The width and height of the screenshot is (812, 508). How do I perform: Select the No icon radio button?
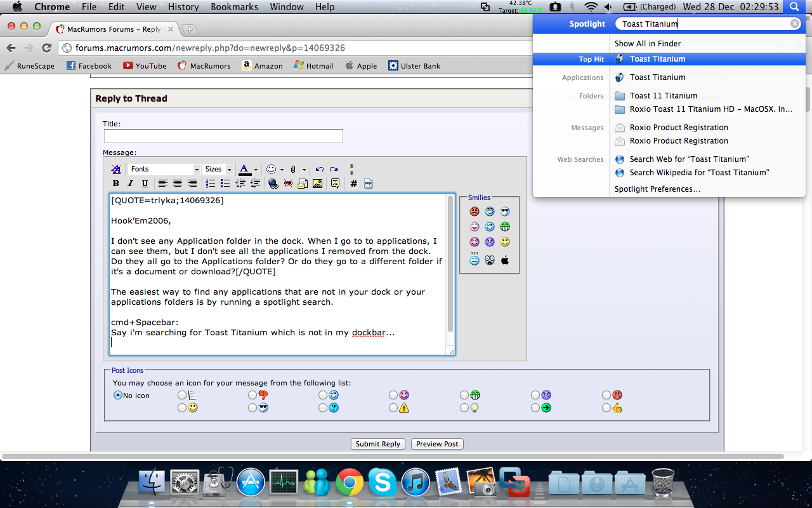point(118,395)
